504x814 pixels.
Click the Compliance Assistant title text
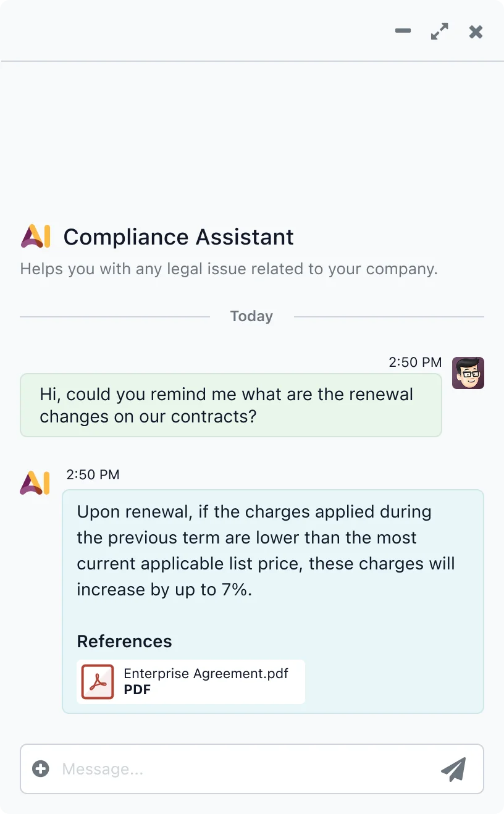(x=178, y=237)
